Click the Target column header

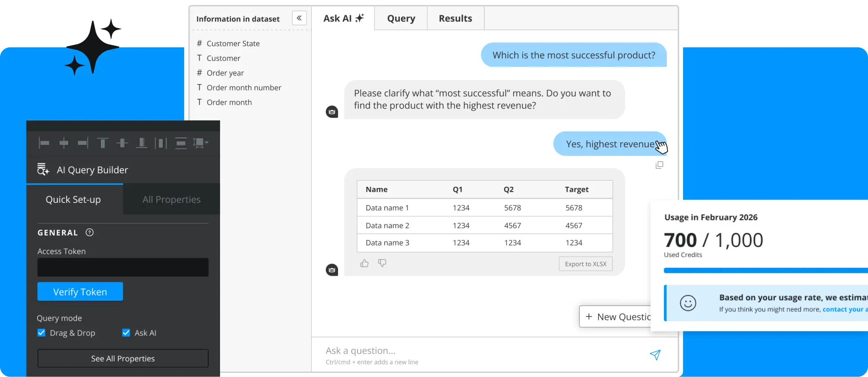click(x=576, y=189)
